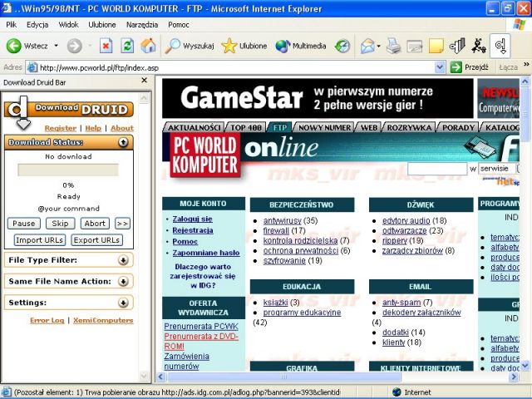This screenshot has height=399, width=532.
Task: Switch to the AKTUALNOŚCI tab
Action: pos(194,127)
